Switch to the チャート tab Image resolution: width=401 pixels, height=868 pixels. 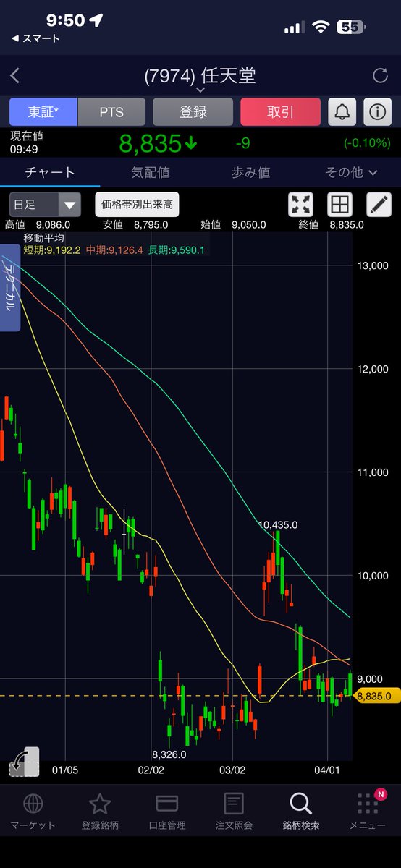tap(50, 172)
